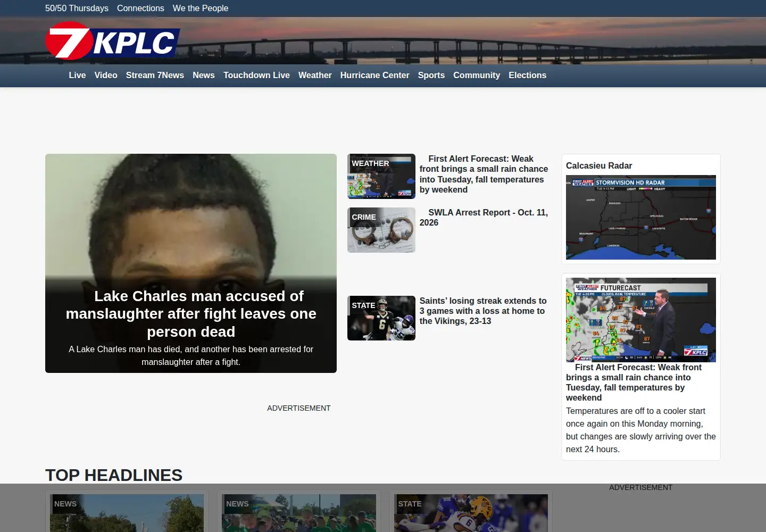Open sidebar First Alert Forecast headline

[x=634, y=382]
